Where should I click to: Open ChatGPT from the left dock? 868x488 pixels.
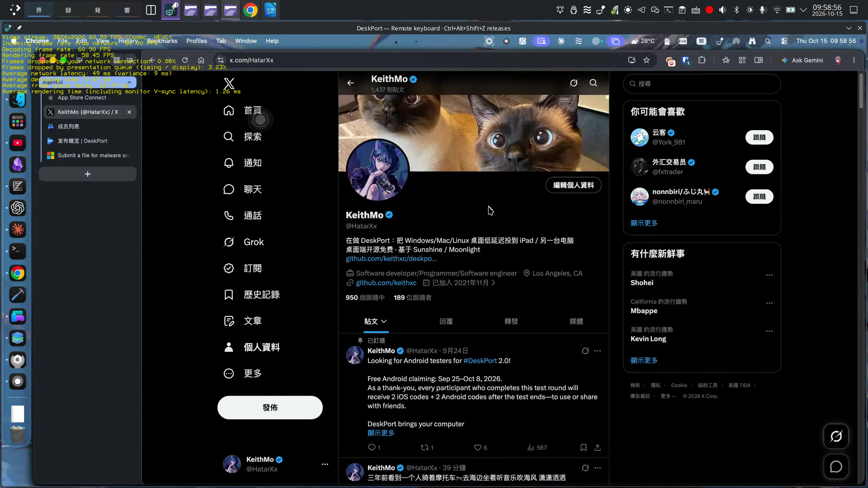click(17, 208)
